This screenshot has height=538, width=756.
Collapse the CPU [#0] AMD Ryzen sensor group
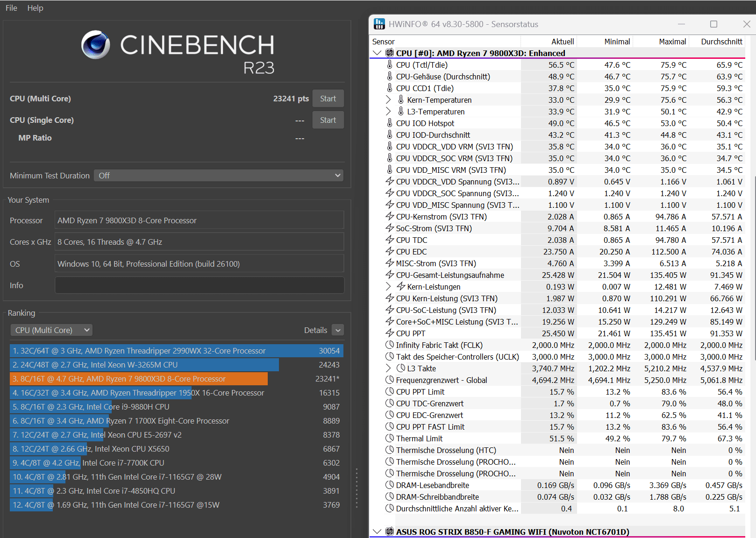coord(377,53)
